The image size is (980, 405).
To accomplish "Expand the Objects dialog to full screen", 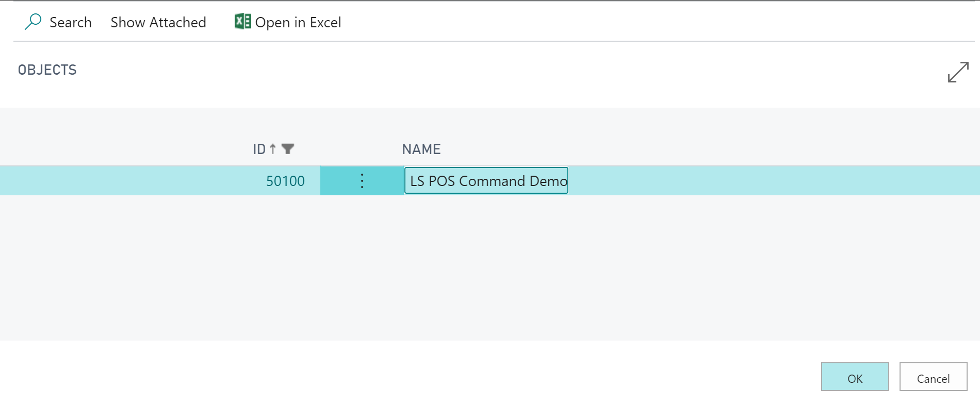I will point(958,72).
